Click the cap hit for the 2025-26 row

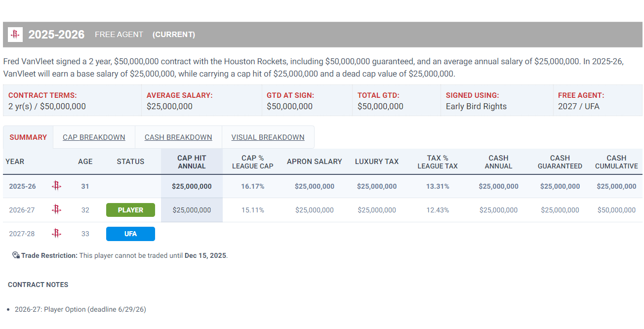click(192, 186)
